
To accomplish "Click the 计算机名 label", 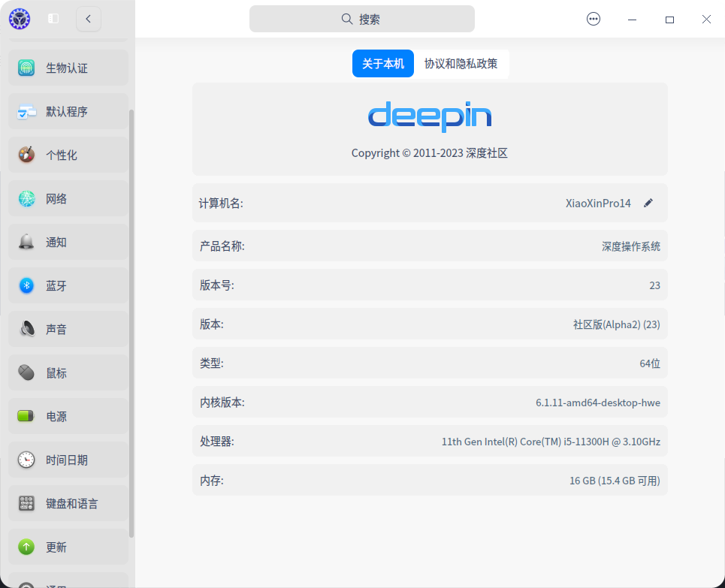I will (221, 203).
